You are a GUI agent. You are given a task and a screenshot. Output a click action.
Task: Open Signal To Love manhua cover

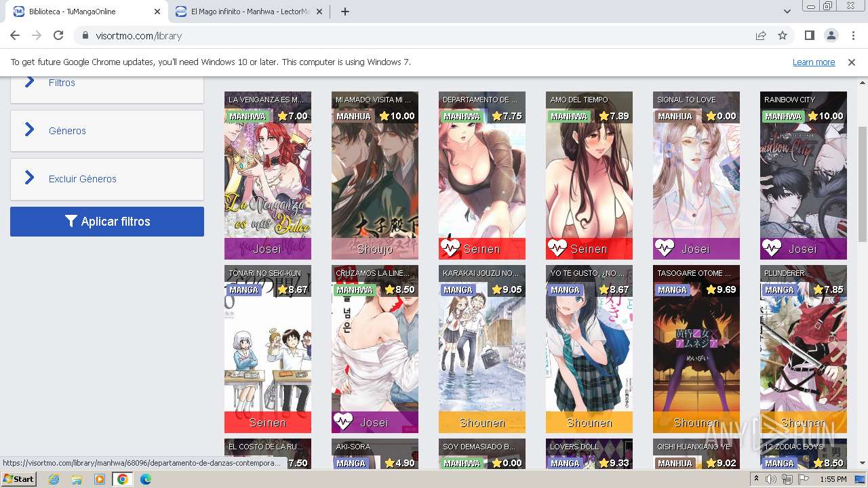(x=696, y=176)
